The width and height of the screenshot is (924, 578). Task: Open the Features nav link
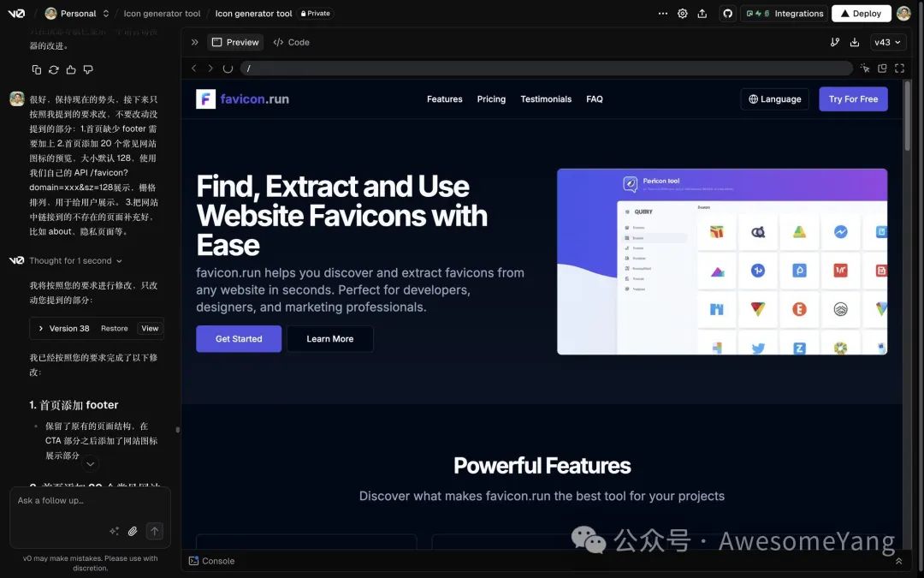coord(444,99)
